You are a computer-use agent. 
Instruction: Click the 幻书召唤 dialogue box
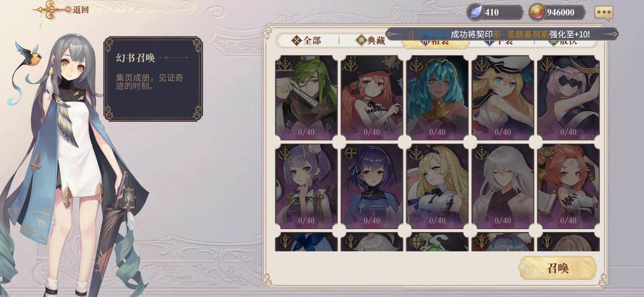153,79
